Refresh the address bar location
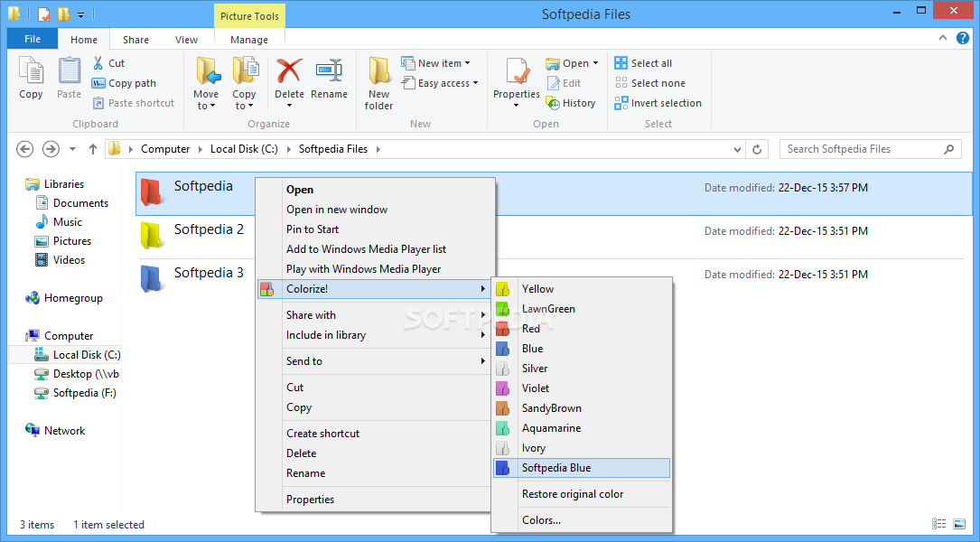This screenshot has height=542, width=980. tap(757, 149)
